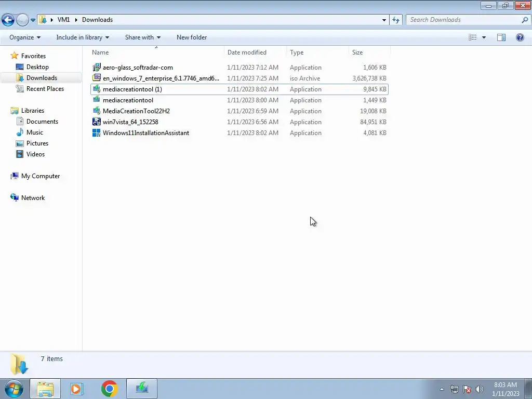This screenshot has width=532, height=399.
Task: Open the Pictures library
Action: pos(37,143)
